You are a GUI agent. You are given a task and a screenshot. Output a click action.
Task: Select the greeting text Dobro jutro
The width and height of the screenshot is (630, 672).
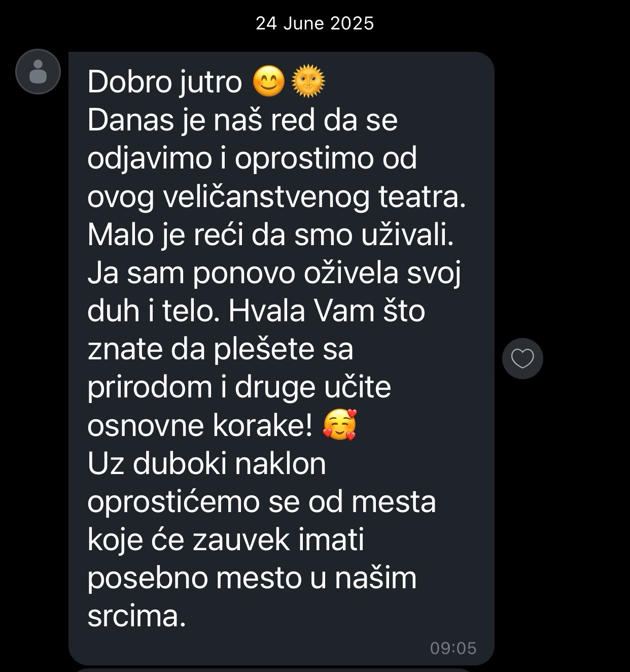point(164,82)
